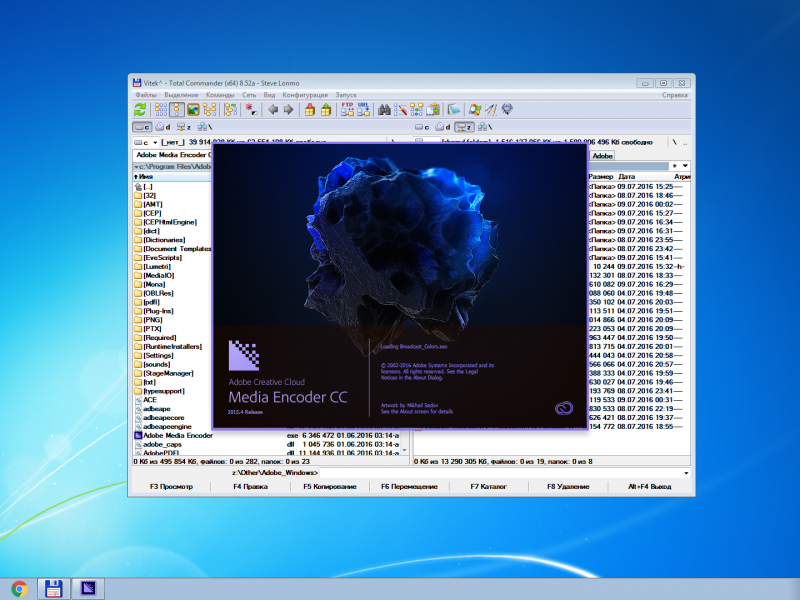Open file search binoculars icon
Viewport: 800px width, 600px height.
tap(384, 109)
